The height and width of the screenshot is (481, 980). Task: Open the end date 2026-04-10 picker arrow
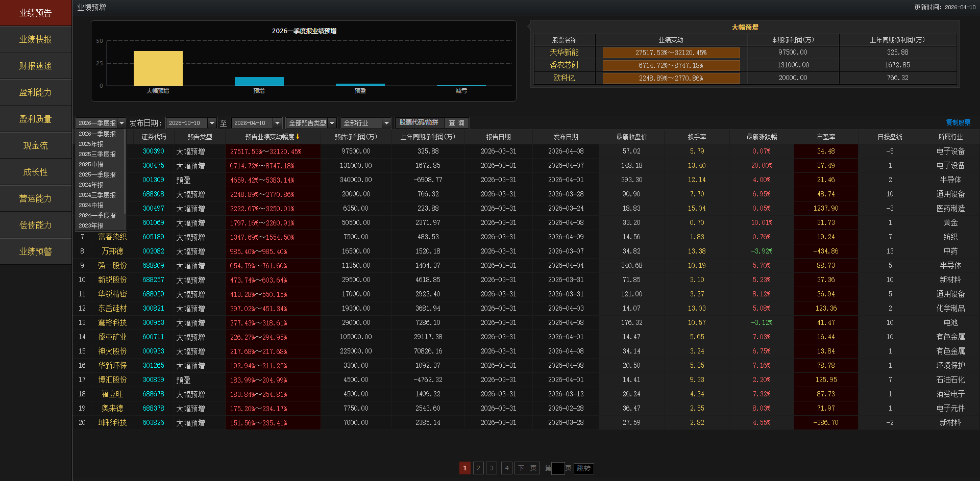[x=277, y=123]
